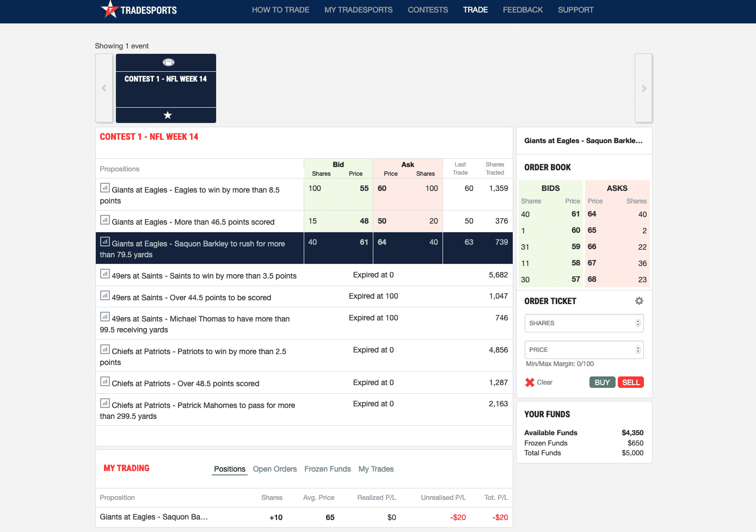Image resolution: width=756 pixels, height=532 pixels.
Task: Click order book ask price 66
Action: pyautogui.click(x=592, y=246)
